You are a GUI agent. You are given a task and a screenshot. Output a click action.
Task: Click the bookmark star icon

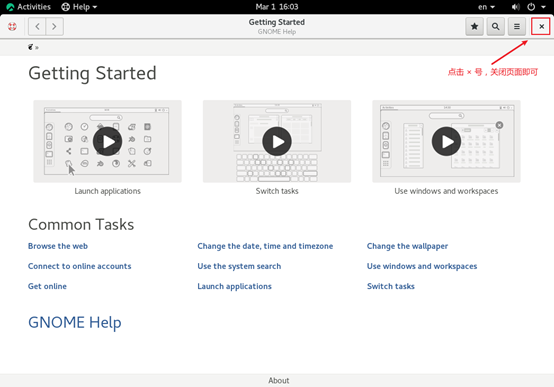tap(474, 27)
